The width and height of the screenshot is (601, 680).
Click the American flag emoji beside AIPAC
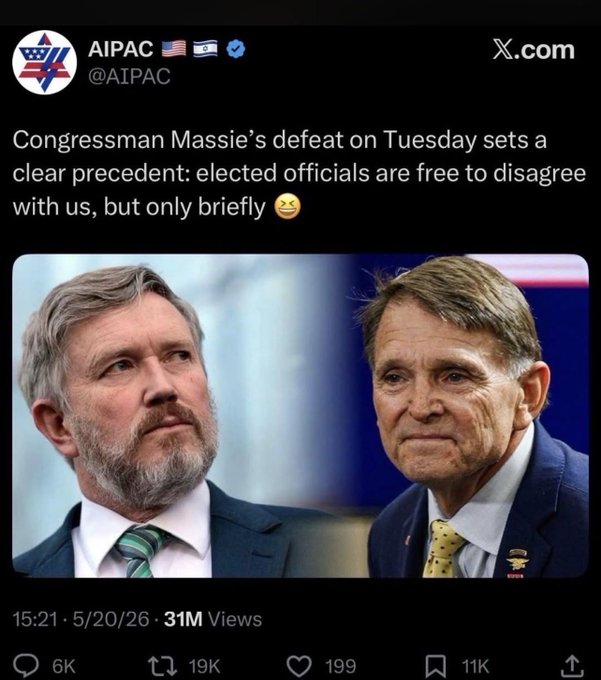(x=174, y=49)
